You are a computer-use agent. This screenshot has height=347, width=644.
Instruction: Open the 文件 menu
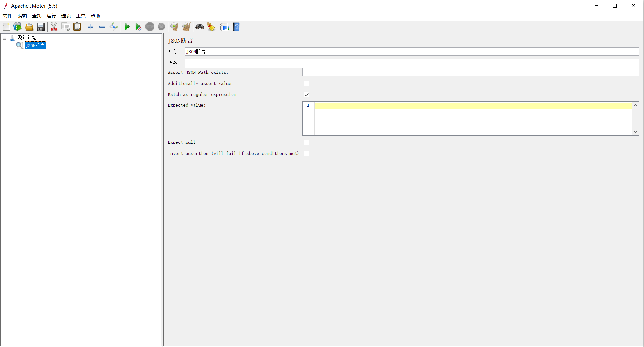point(7,16)
